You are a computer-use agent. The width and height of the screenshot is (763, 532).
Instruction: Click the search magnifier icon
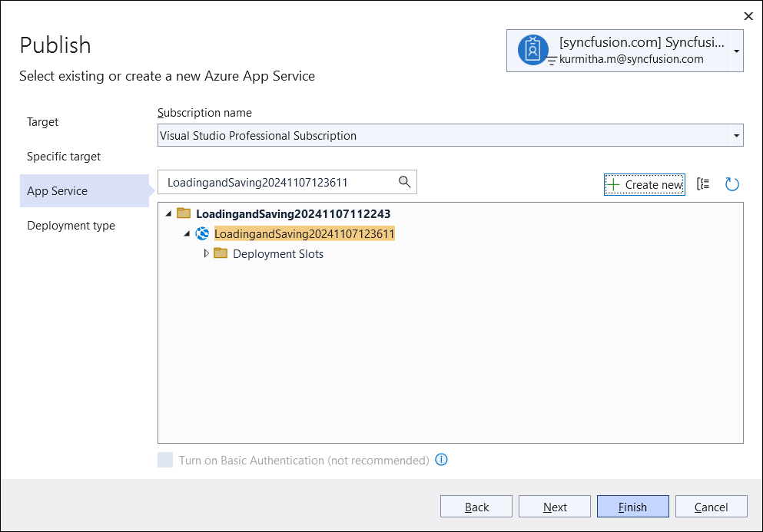[x=404, y=182]
